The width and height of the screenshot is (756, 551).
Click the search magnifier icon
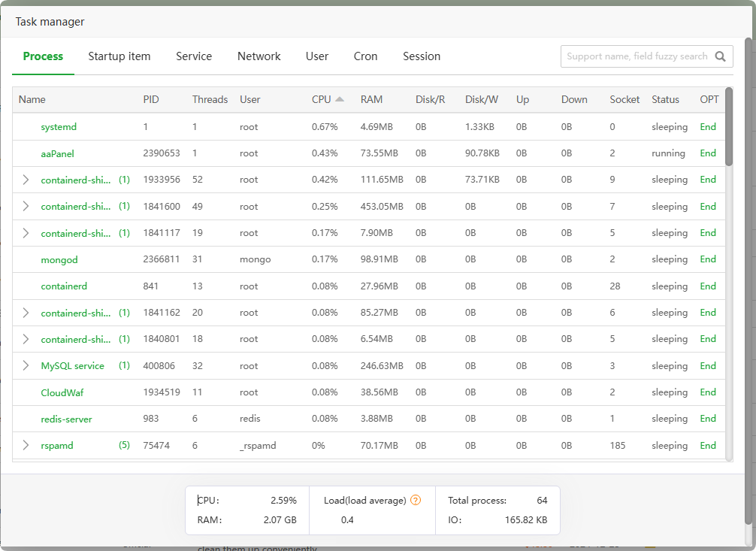(x=721, y=56)
